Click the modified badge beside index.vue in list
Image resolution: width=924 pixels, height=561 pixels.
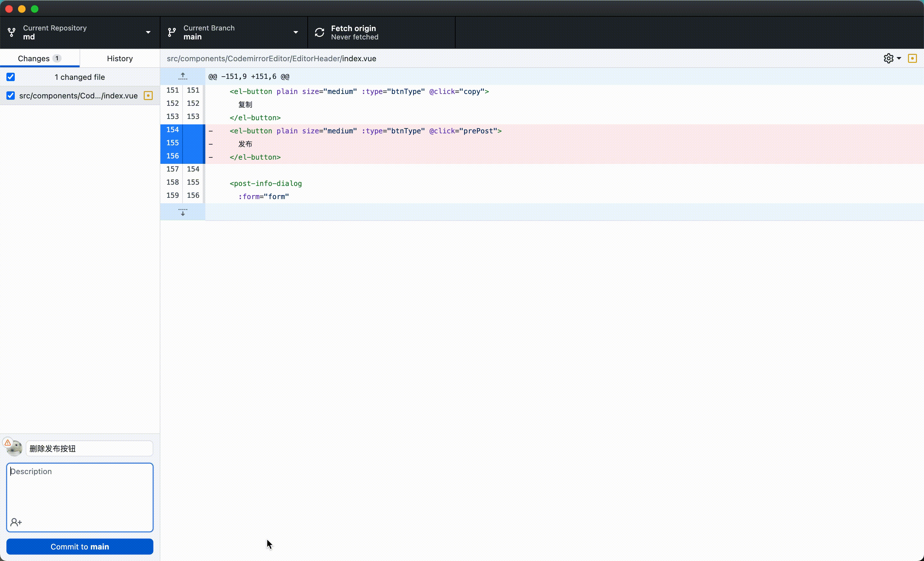(148, 96)
